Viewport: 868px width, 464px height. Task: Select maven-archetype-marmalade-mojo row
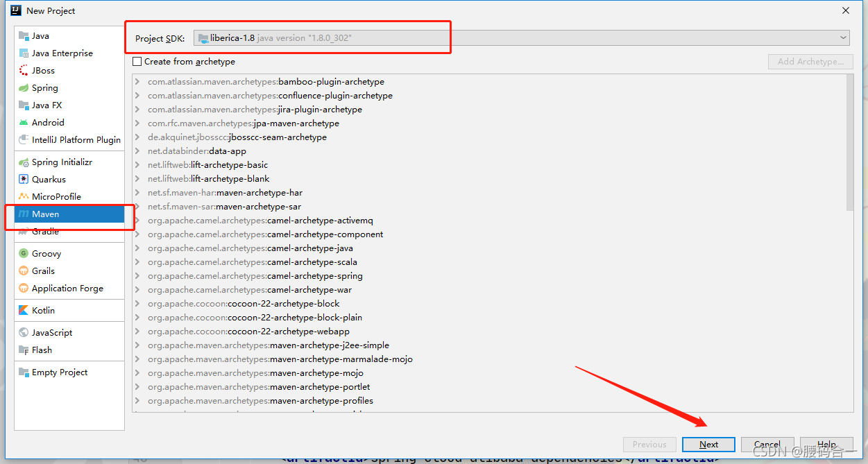click(489, 359)
